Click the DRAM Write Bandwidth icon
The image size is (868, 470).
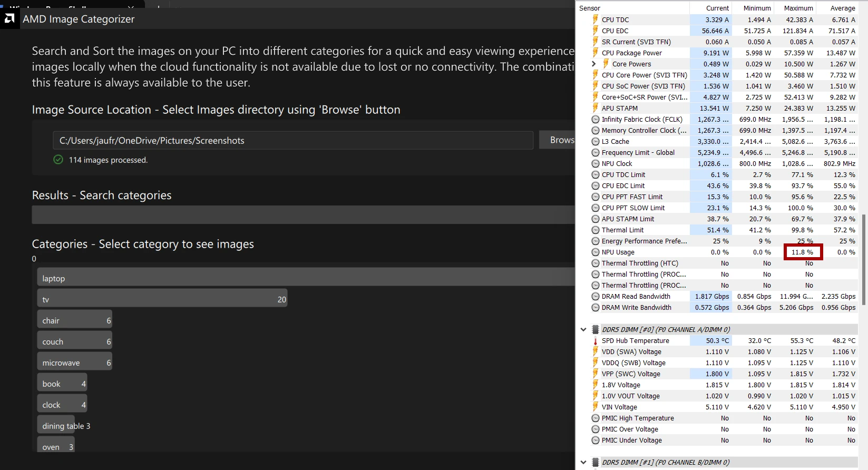(x=596, y=308)
